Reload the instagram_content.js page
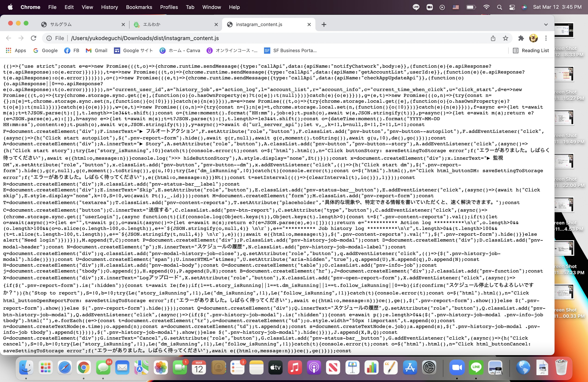The image size is (588, 382). tap(34, 38)
